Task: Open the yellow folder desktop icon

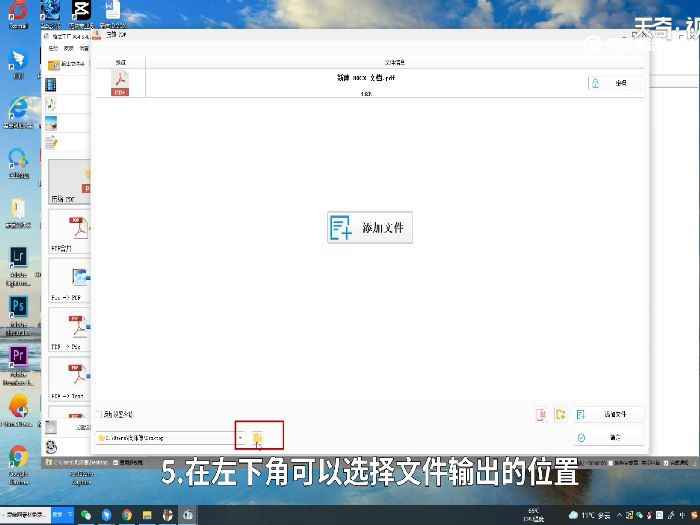Action: point(18,212)
